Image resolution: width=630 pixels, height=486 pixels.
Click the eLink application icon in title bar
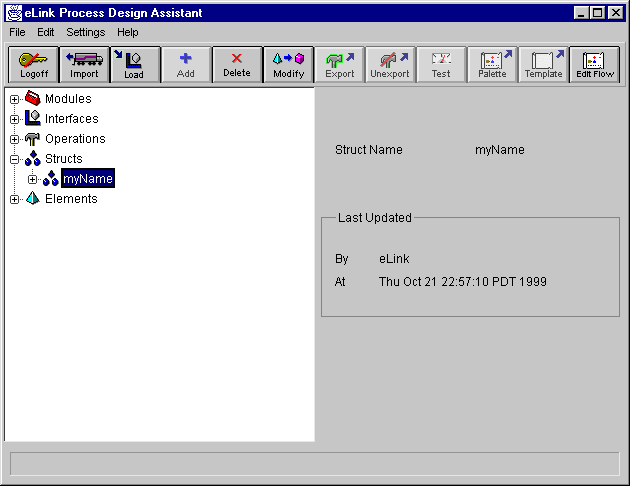click(14, 13)
